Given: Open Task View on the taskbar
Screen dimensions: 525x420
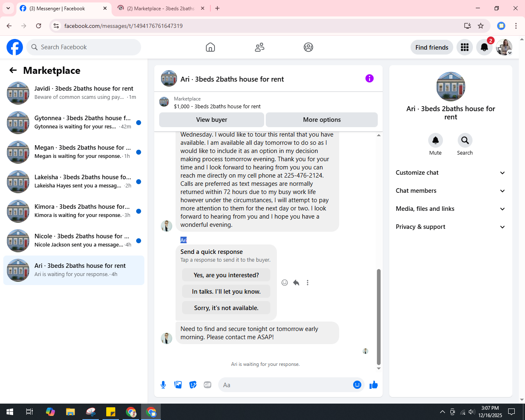Looking at the screenshot, I should coord(30,412).
